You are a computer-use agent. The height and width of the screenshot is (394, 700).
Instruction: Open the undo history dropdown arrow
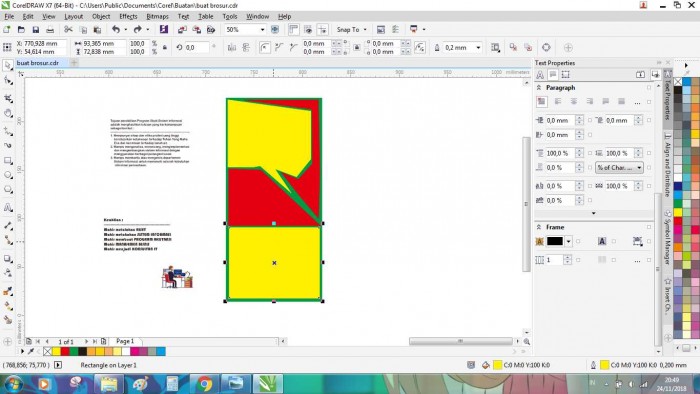pos(125,29)
